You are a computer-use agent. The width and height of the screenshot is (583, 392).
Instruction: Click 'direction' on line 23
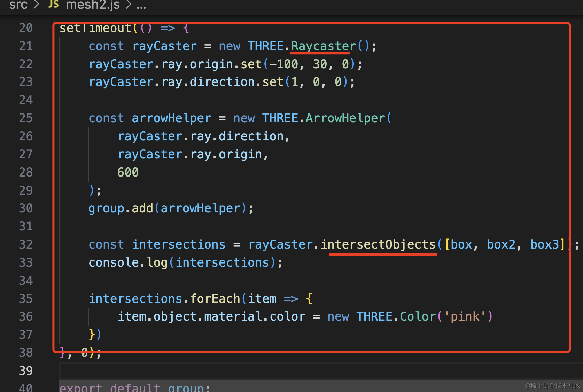coord(222,82)
